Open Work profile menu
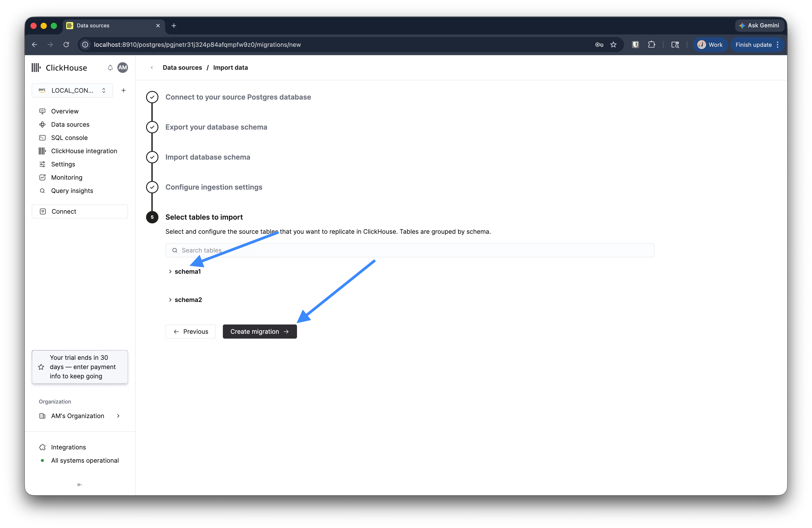 710,45
